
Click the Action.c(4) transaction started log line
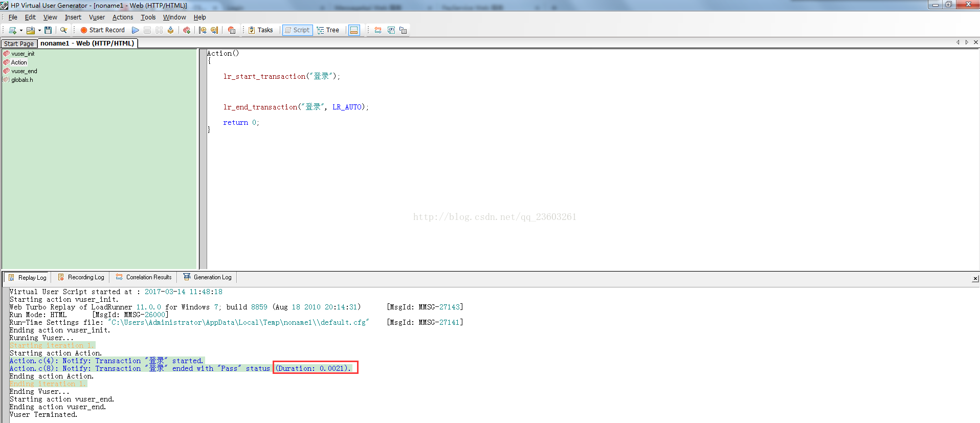pyautogui.click(x=106, y=361)
